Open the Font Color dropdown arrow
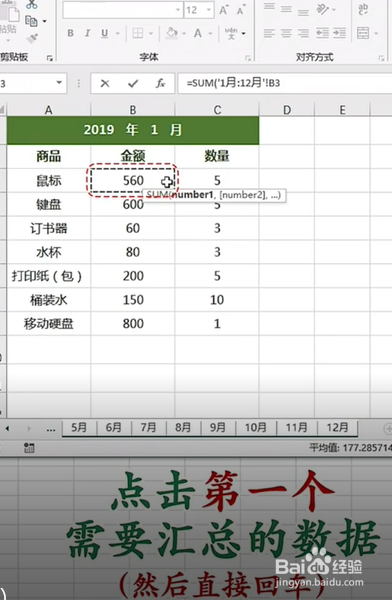This screenshot has height=600, width=392. click(210, 34)
